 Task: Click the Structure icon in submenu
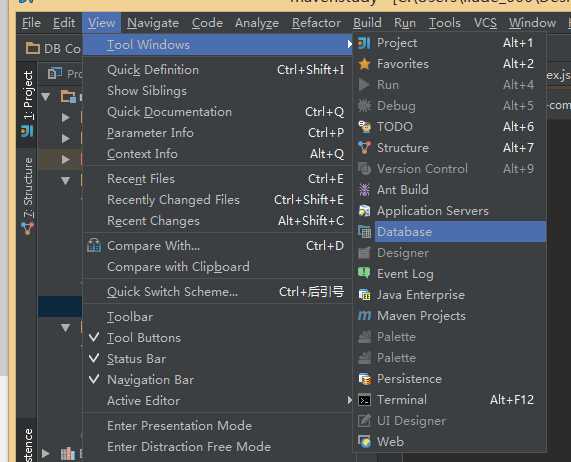click(364, 148)
